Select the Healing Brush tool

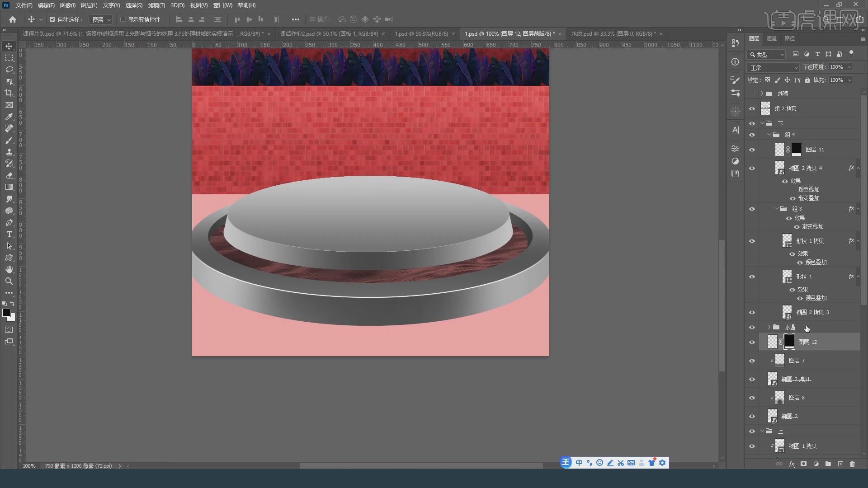[9, 128]
